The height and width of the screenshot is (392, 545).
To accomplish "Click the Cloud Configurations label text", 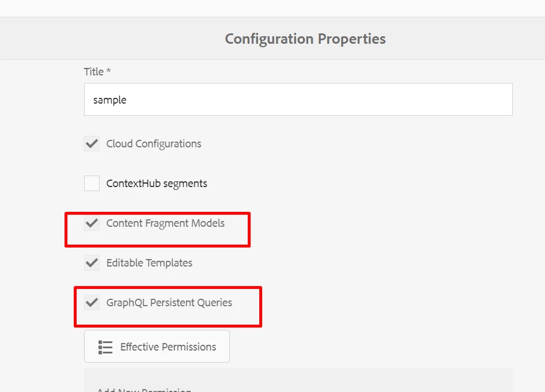I will pos(154,144).
